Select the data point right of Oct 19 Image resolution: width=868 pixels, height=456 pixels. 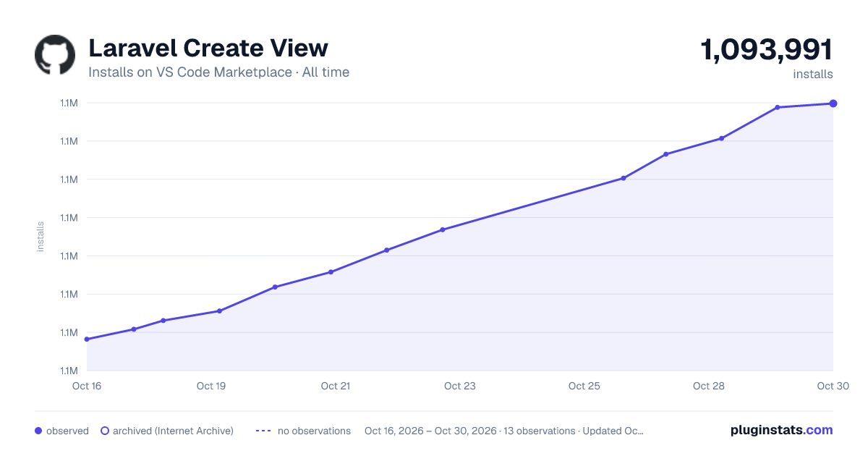tap(219, 311)
